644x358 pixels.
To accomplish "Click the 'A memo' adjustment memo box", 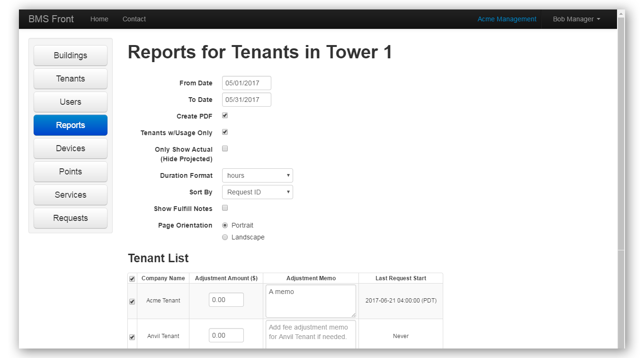I will (311, 301).
